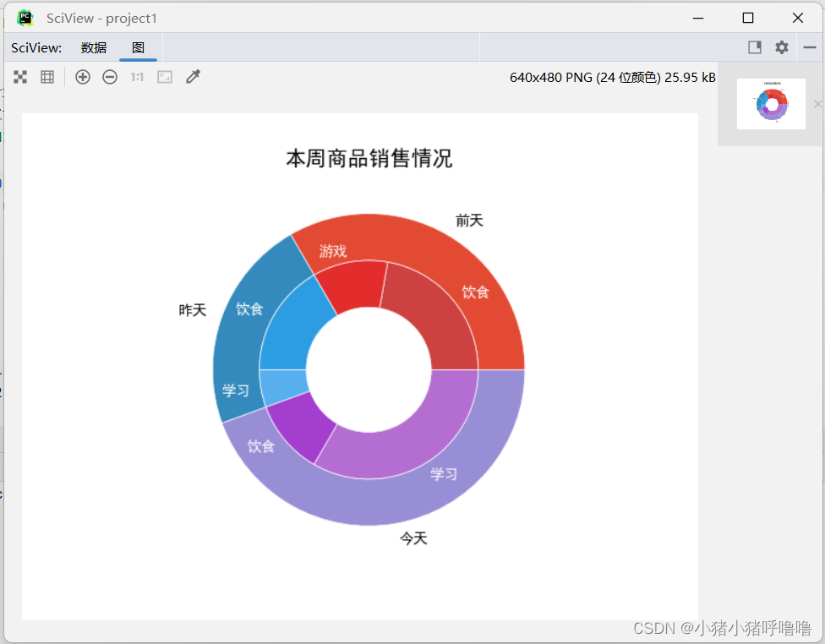Zoom out of the chart view
The width and height of the screenshot is (825, 644).
tap(110, 77)
